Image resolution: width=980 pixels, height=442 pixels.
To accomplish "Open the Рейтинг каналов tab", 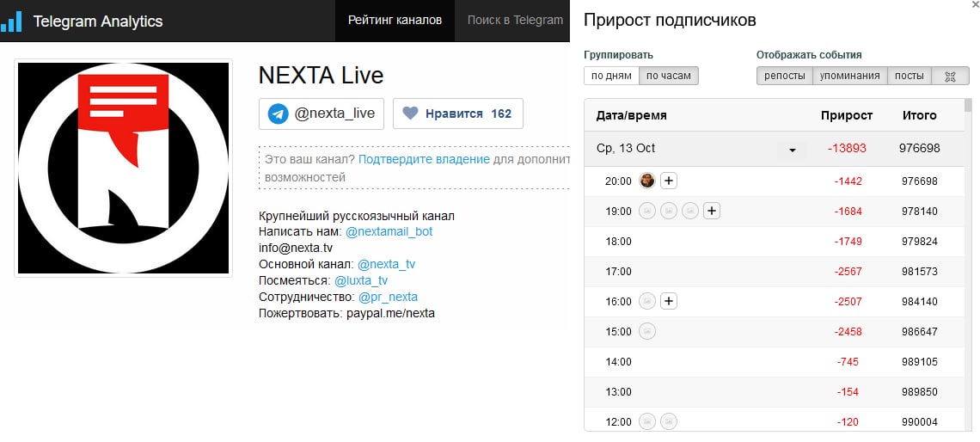I will click(x=395, y=20).
